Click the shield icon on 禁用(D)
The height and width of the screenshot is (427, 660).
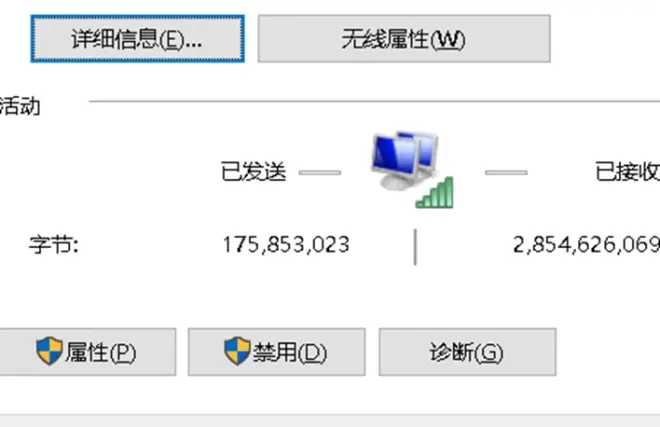click(x=237, y=351)
